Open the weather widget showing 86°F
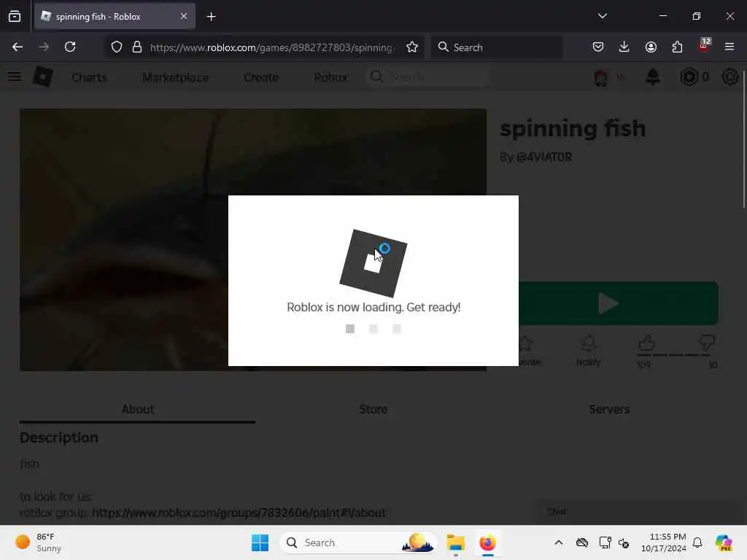The width and height of the screenshot is (747, 560). tap(39, 542)
